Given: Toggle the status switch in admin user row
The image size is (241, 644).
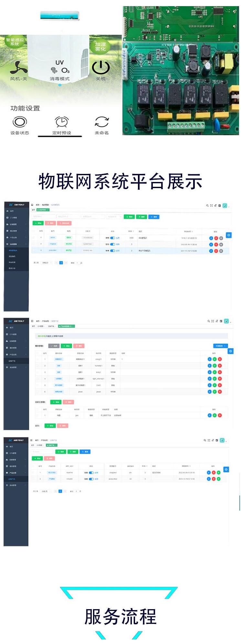Looking at the screenshot, I should coord(112,238).
